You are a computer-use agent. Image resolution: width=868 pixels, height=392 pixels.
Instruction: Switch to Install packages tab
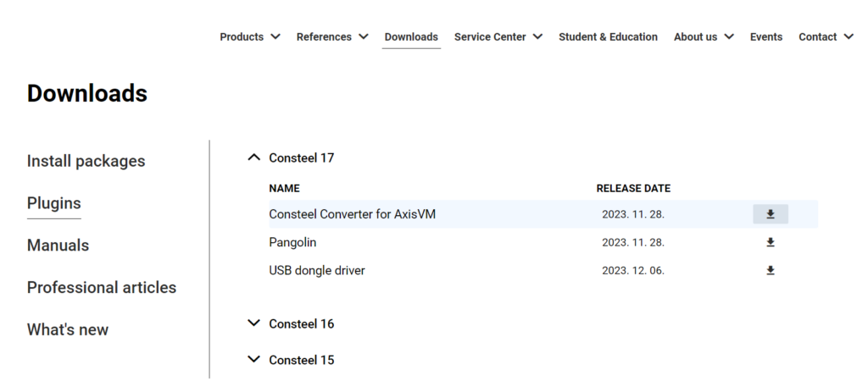coord(86,161)
